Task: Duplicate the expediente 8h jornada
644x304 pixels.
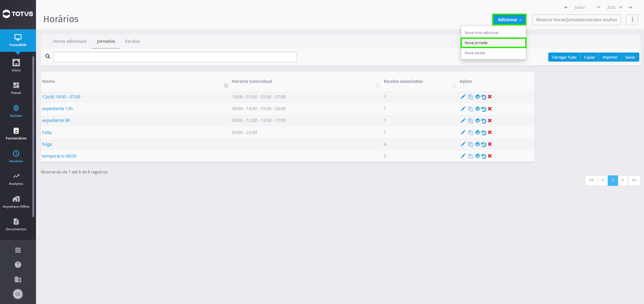Action: point(470,121)
